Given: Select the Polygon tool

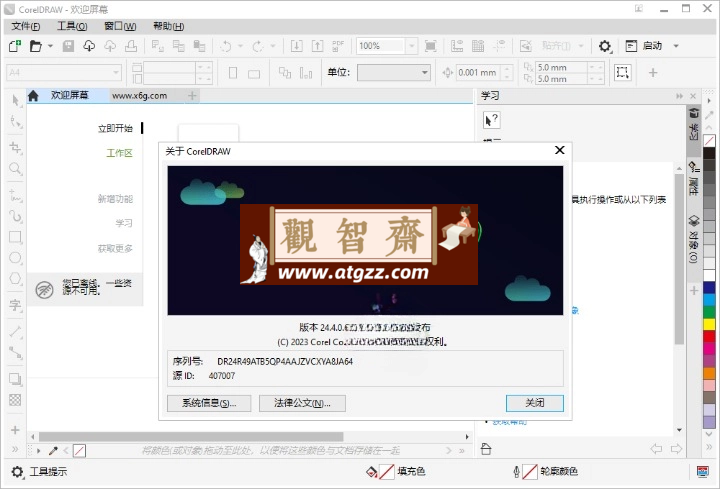Looking at the screenshot, I should click(15, 279).
